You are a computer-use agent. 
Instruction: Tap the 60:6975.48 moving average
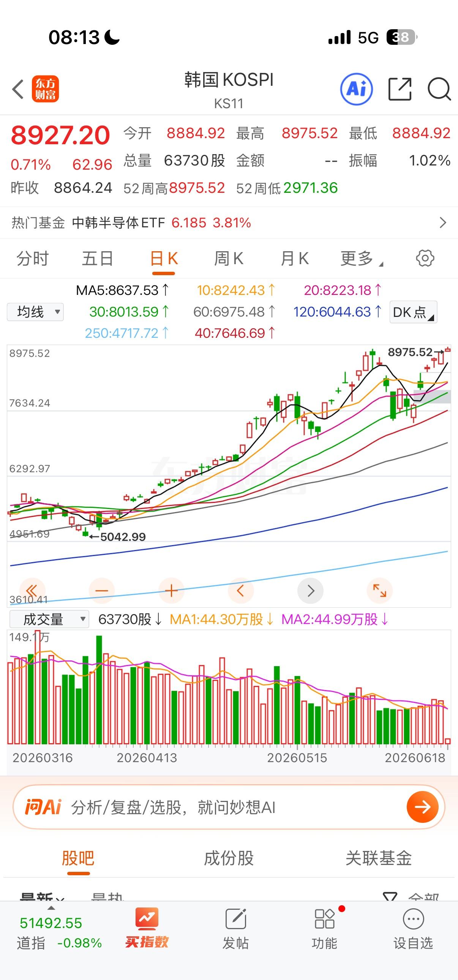(234, 312)
